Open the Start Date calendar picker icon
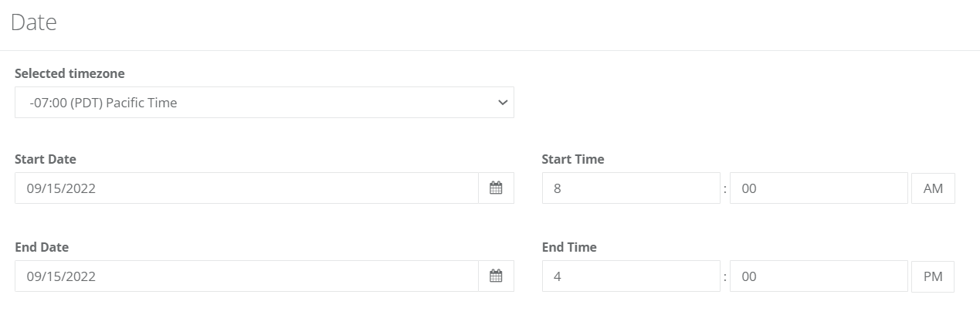 (496, 188)
